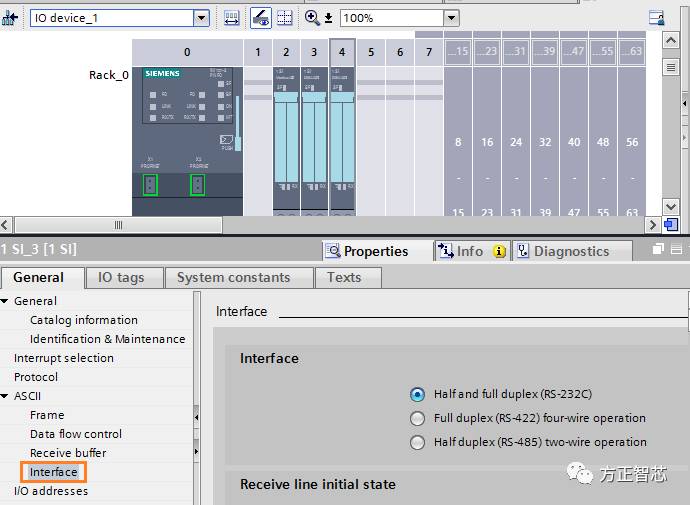Click the first PROFINET port X1 on module

click(150, 184)
